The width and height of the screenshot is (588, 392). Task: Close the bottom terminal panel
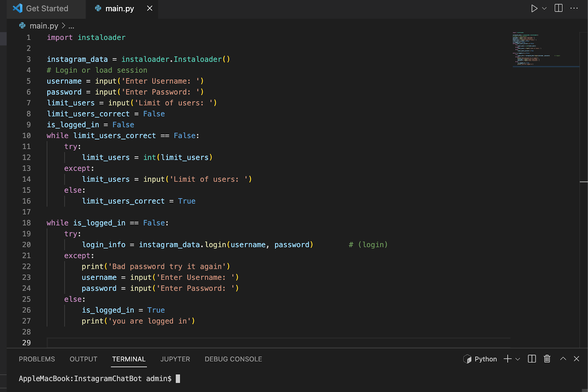576,359
